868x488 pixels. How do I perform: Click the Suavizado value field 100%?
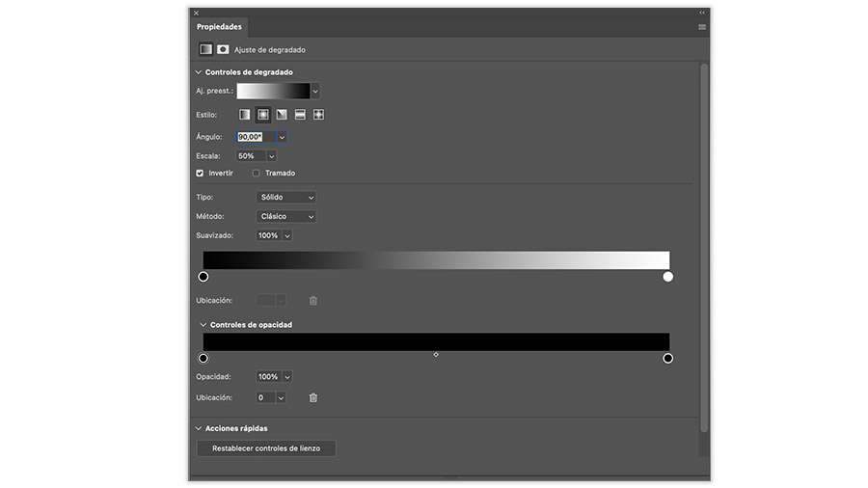pos(270,235)
